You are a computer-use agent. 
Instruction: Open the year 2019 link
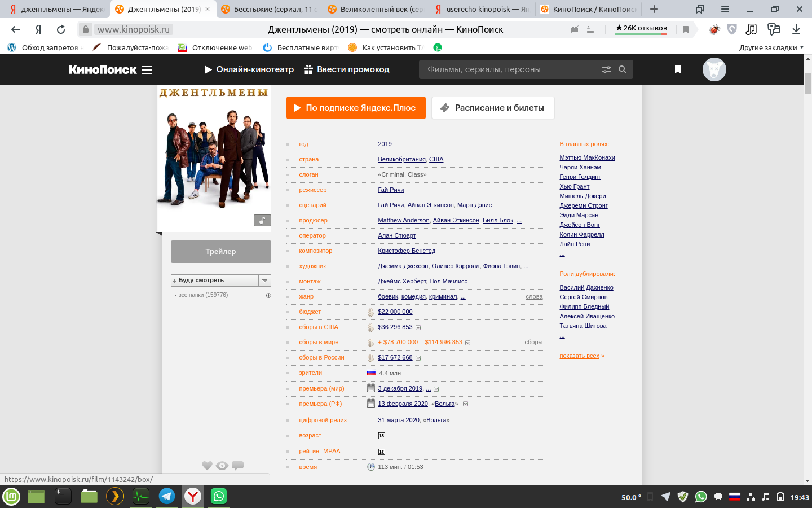(x=385, y=144)
